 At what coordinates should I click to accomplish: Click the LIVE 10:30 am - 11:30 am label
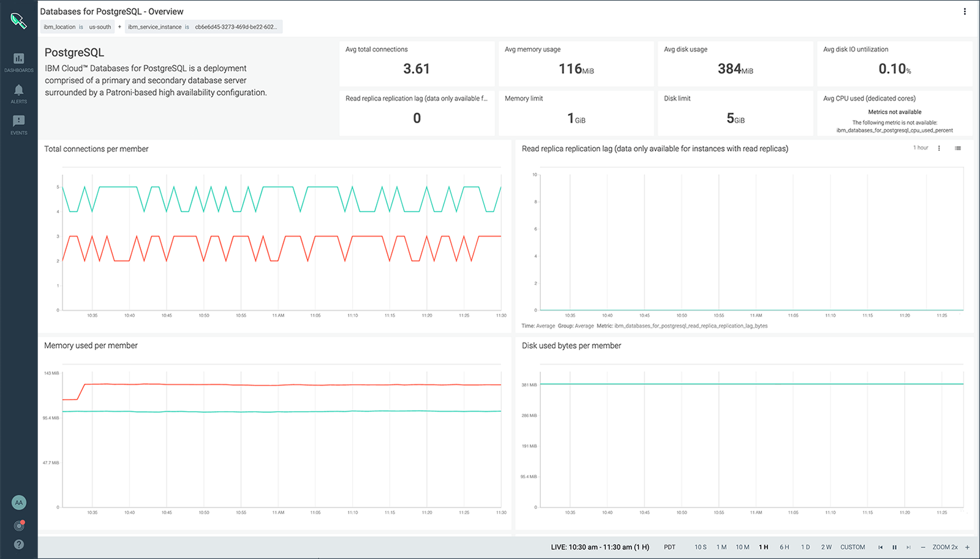point(600,547)
